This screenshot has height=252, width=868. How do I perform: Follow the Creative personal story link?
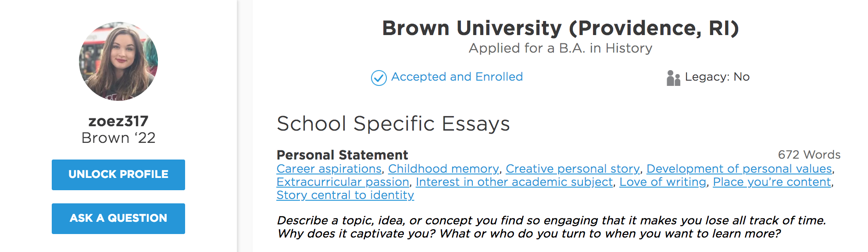pos(572,169)
